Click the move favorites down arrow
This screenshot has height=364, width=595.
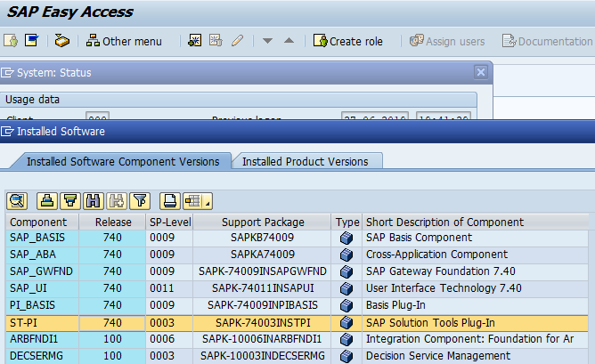(267, 41)
